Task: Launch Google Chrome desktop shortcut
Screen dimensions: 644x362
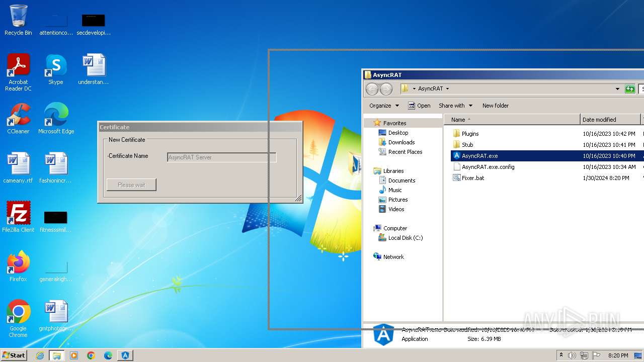Action: [18, 319]
